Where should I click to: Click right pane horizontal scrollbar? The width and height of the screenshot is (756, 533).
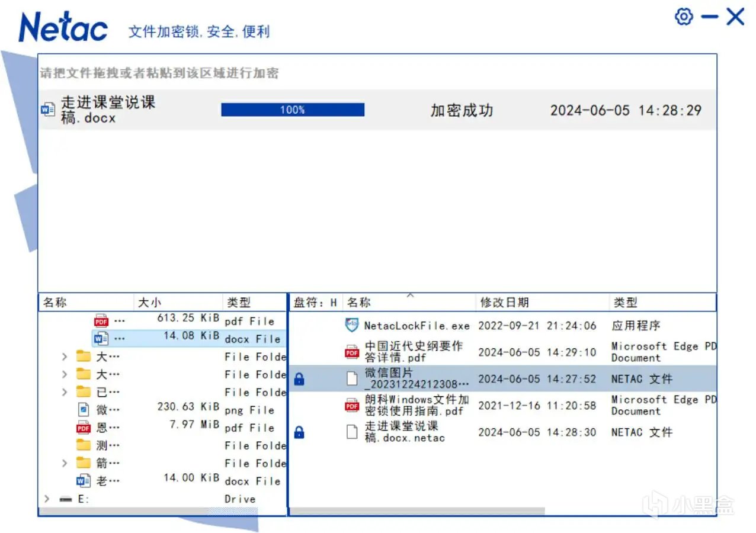[x=417, y=511]
